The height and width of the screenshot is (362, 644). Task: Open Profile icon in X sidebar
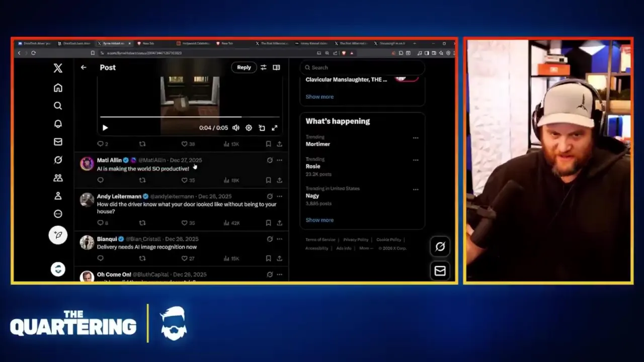tap(58, 196)
